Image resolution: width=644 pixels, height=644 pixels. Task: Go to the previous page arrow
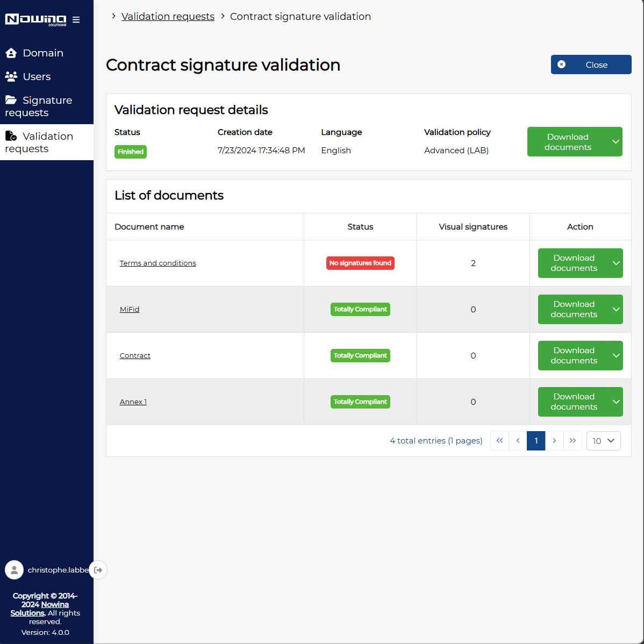coord(518,441)
